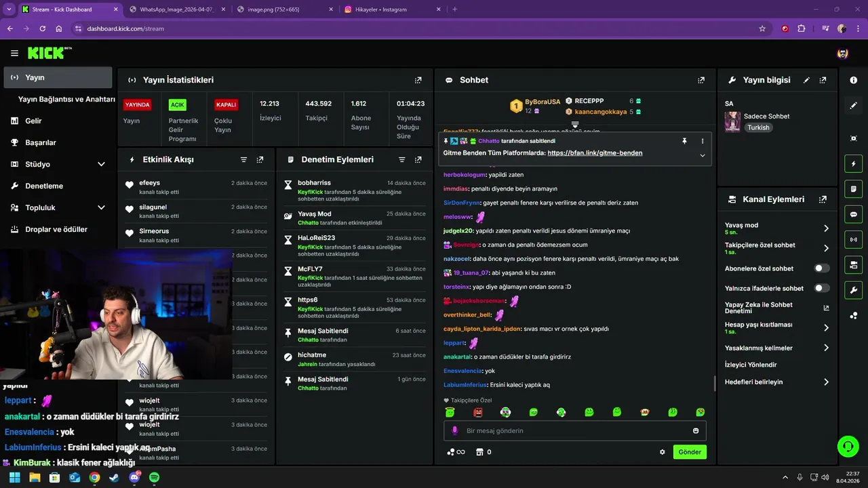Send message with Gönder button
Viewport: 868px width, 488px height.
click(x=690, y=452)
